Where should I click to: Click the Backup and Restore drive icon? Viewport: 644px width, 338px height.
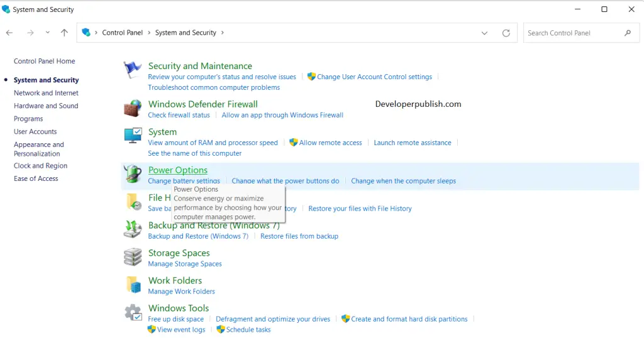(x=132, y=229)
